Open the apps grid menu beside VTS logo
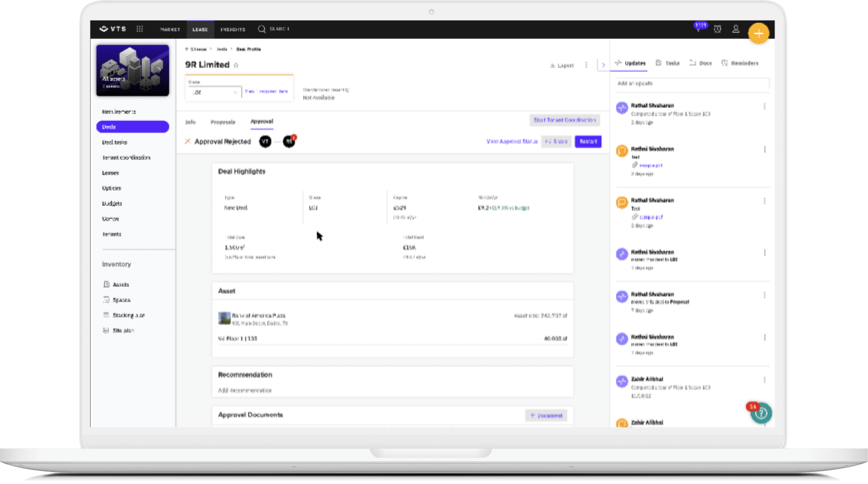 (140, 29)
